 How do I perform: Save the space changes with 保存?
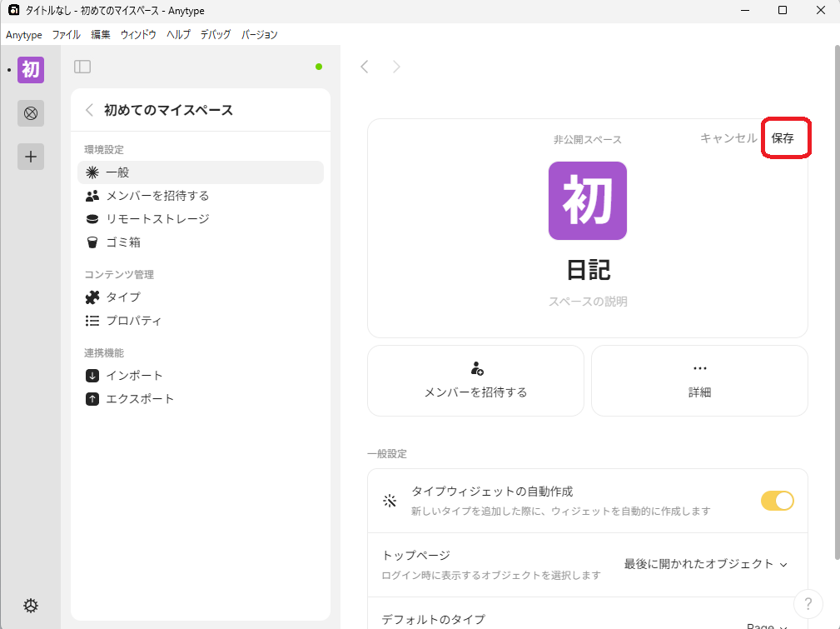783,137
